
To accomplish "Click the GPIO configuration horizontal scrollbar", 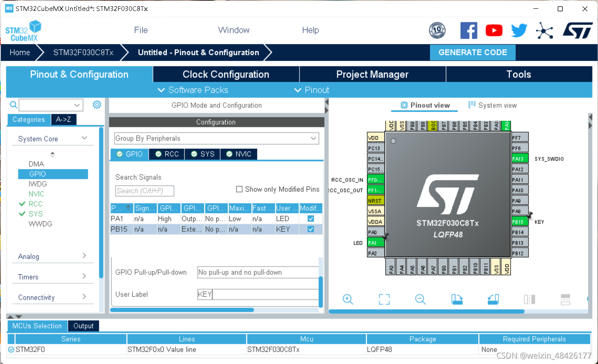I will [x=182, y=310].
